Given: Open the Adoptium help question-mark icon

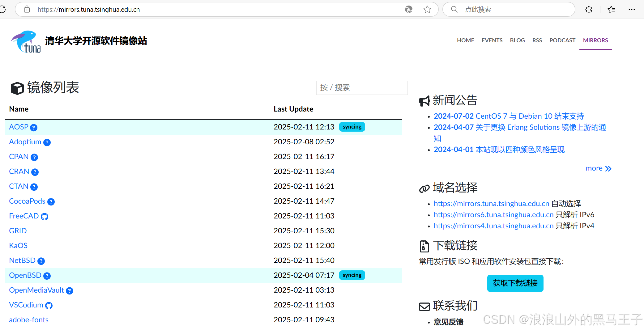Looking at the screenshot, I should [47, 142].
